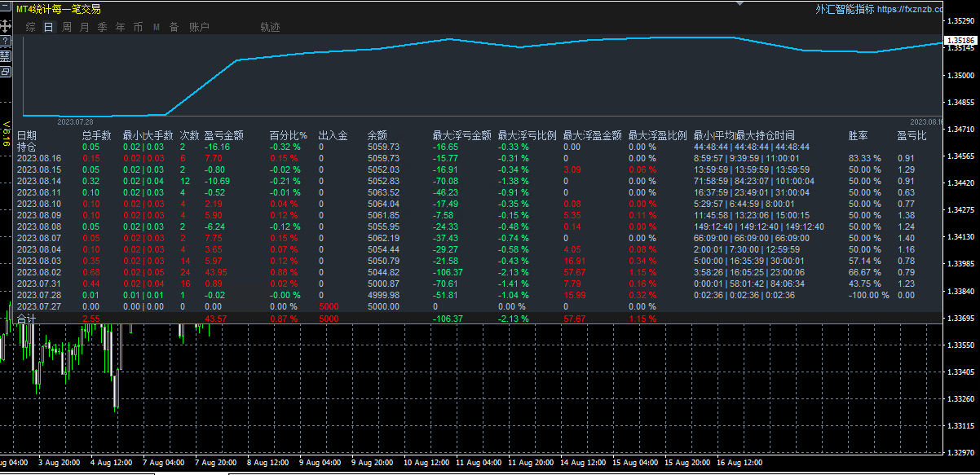The width and height of the screenshot is (980, 475).
Task: Select the 2023.08.16 date row
Action: point(39,158)
